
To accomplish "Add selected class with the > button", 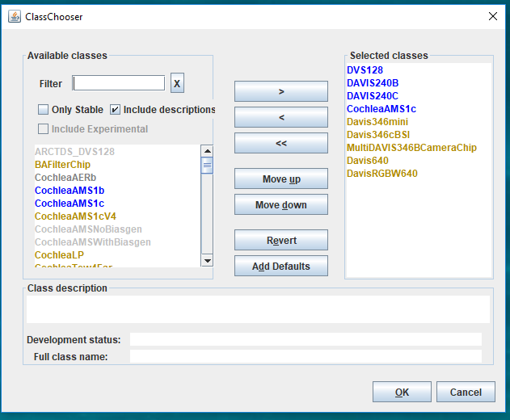I will [x=281, y=91].
